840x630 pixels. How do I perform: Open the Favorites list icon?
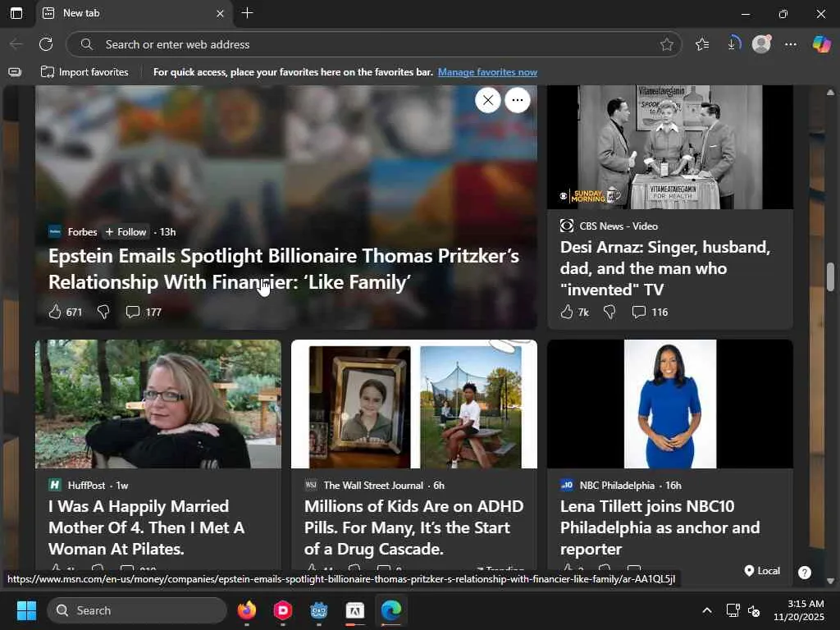702,44
